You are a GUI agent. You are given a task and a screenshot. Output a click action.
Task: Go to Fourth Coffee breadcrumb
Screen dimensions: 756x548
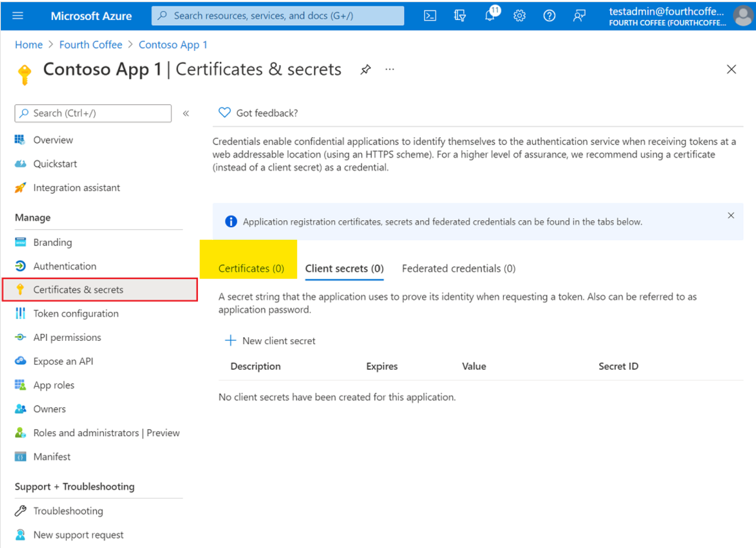pos(90,45)
